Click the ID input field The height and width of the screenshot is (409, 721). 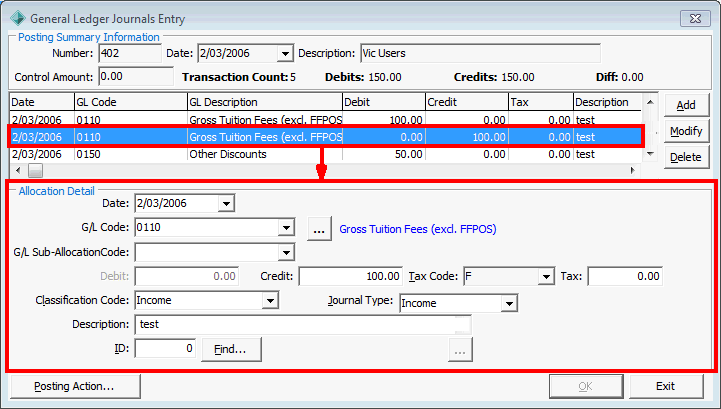165,348
